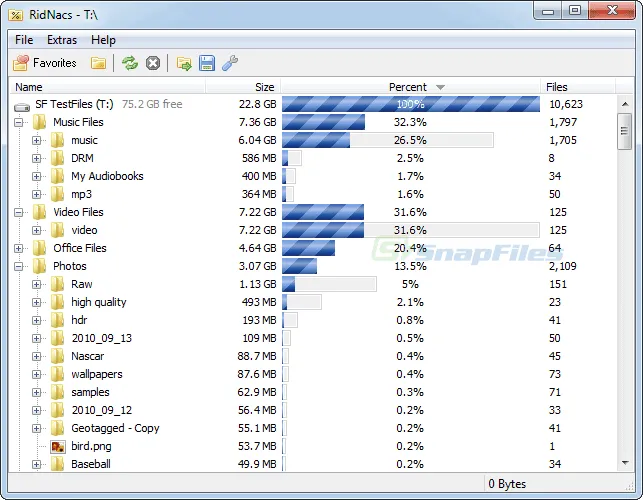Viewport: 643px width, 500px height.
Task: Select the 2010_09_13 folder row
Action: tap(314, 338)
